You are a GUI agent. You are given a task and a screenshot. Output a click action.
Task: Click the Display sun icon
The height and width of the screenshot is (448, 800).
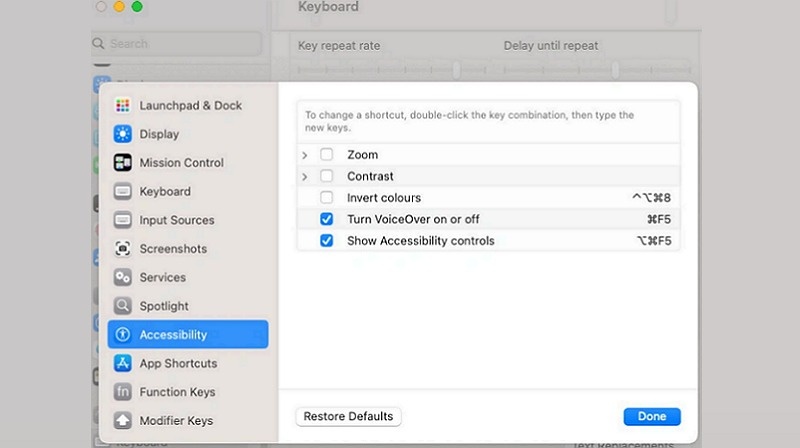122,134
